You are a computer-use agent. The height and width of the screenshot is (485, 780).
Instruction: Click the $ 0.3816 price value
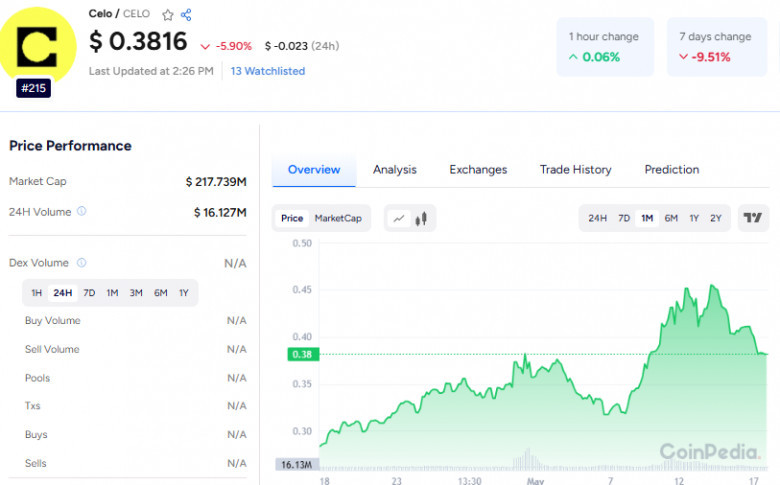point(138,41)
